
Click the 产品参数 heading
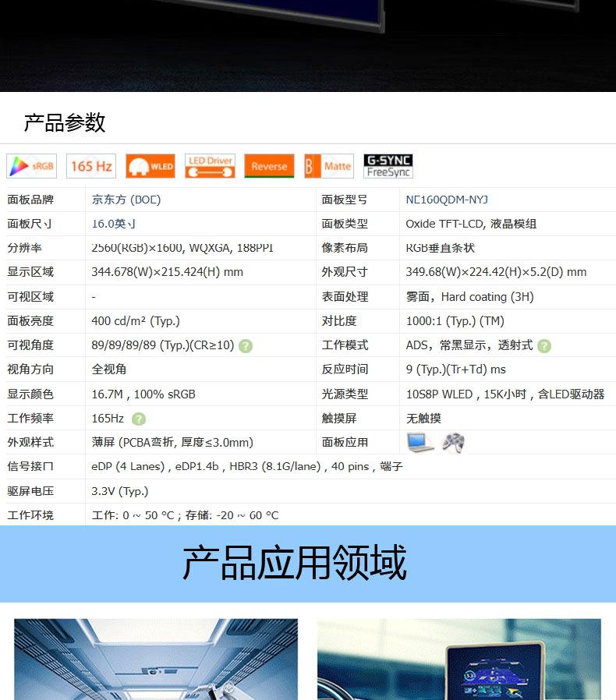tap(65, 122)
